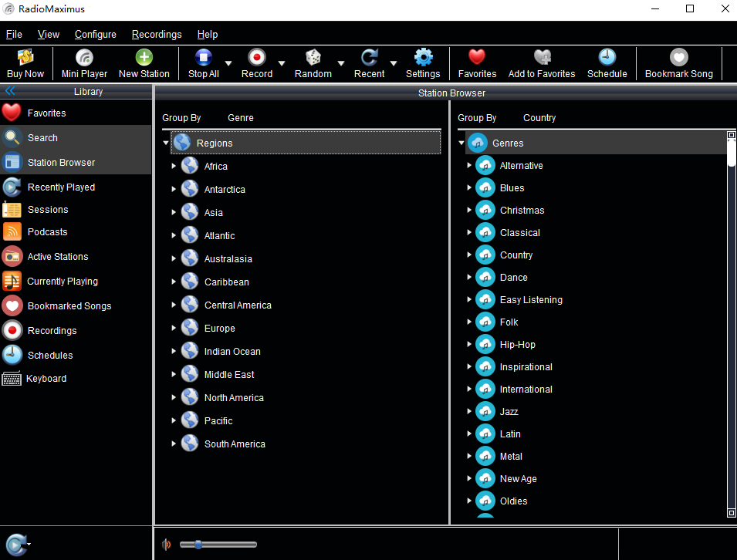Expand the Jazz genre node
The width and height of the screenshot is (737, 560).
(469, 412)
